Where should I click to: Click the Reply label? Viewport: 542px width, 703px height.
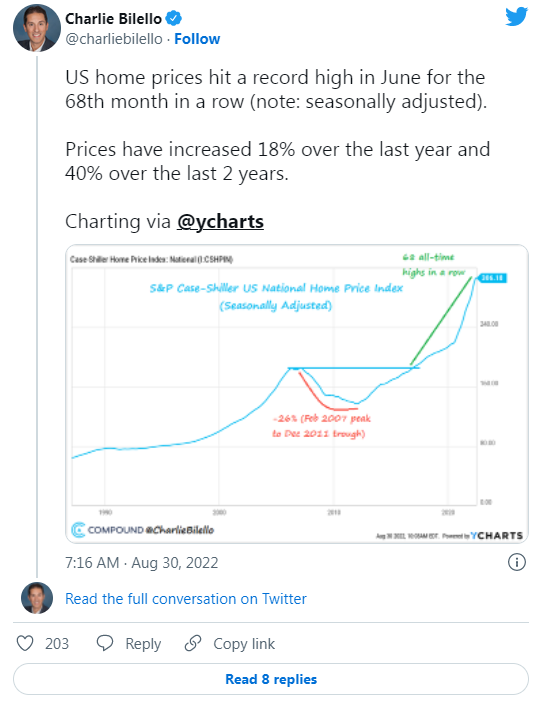pyautogui.click(x=143, y=644)
